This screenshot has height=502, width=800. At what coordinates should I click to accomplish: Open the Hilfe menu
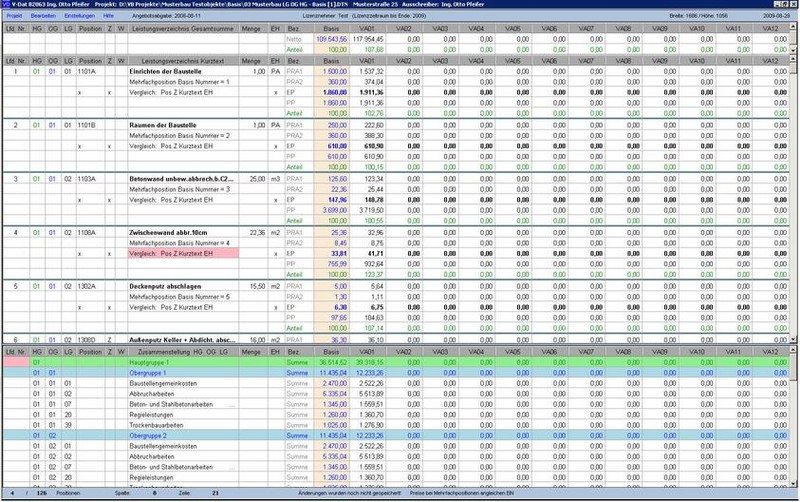(x=109, y=17)
